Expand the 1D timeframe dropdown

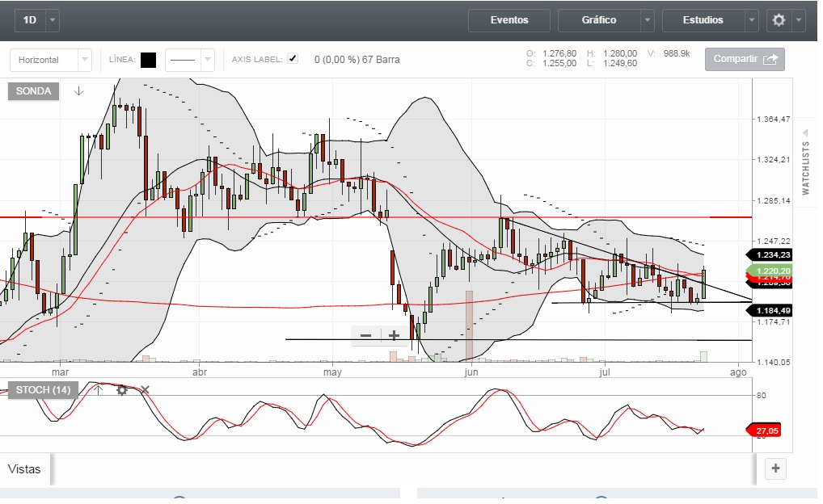(x=53, y=20)
